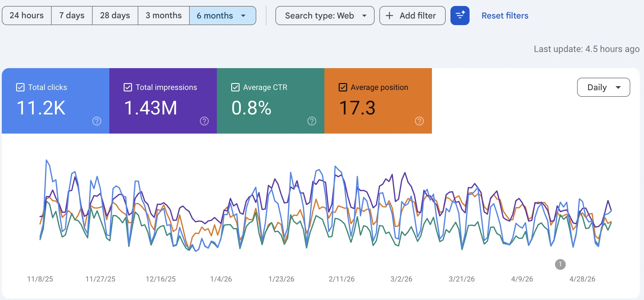Click the 2/11/26 axis date label
The image size is (644, 300).
click(x=342, y=279)
